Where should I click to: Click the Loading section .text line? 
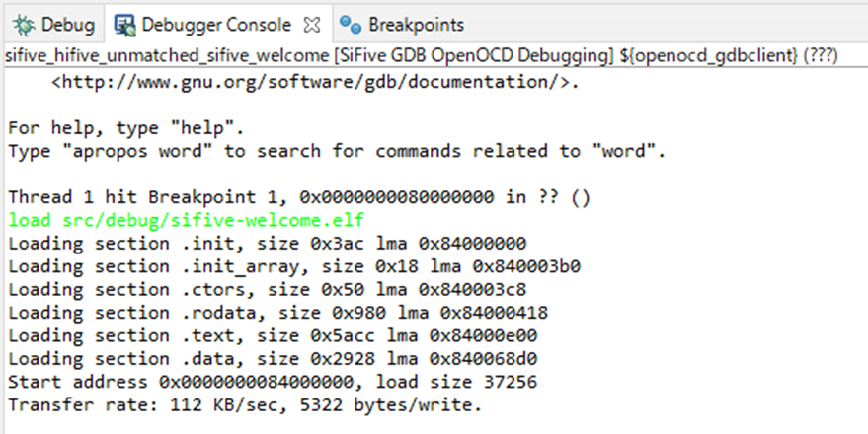click(273, 335)
